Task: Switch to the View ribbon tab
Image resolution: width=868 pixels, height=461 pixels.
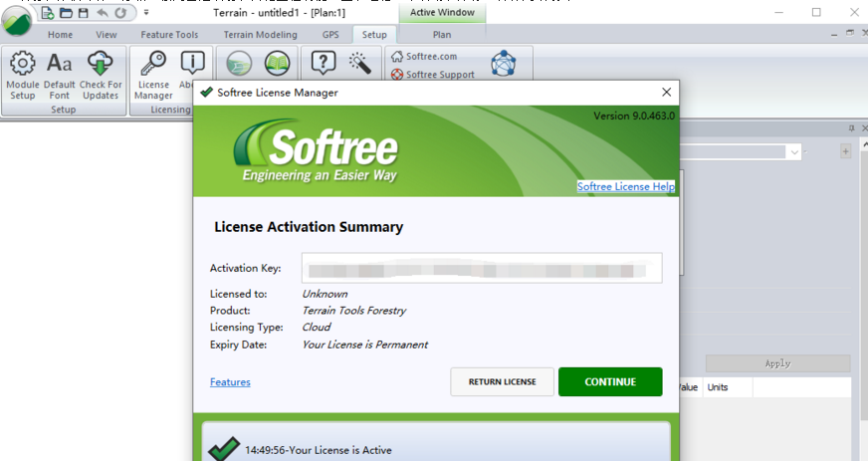Action: (x=106, y=34)
